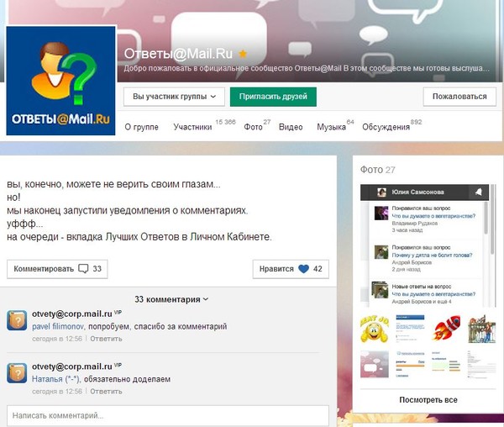Click 'сегодня в 12:56' timestamp of first comment

coord(57,339)
